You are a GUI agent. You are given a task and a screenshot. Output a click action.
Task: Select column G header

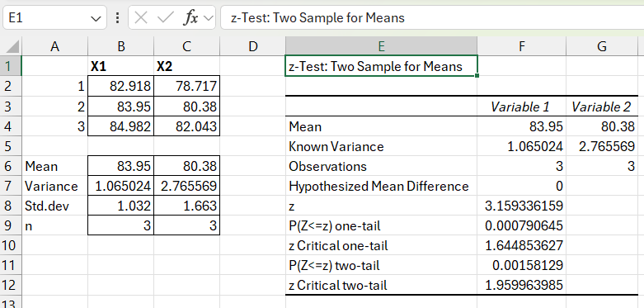pyautogui.click(x=602, y=46)
